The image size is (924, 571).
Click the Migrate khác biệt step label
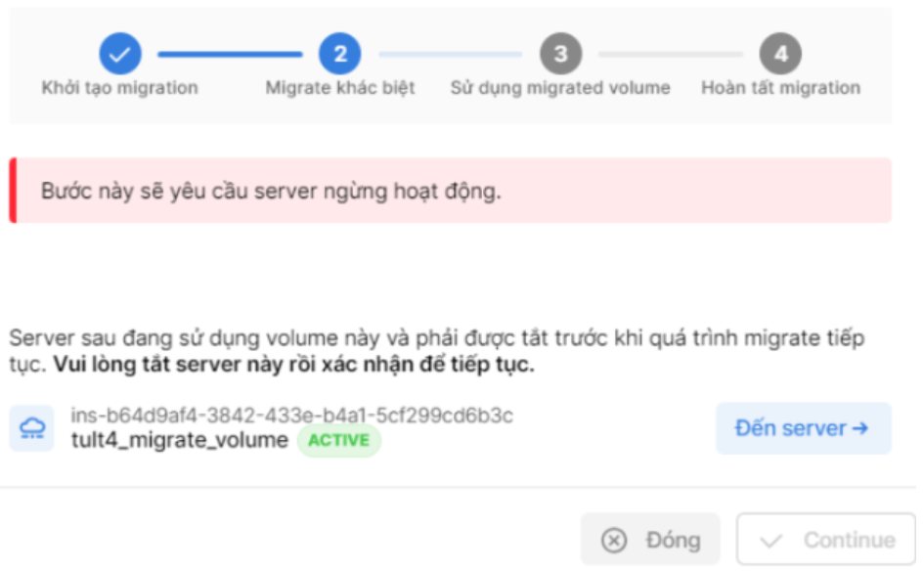point(340,88)
